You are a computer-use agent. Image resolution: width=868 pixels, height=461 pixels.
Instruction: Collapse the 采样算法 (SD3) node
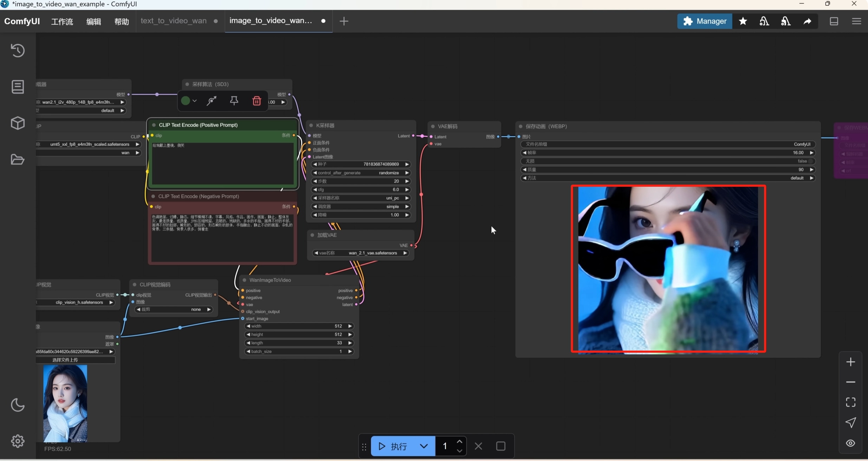coord(187,84)
